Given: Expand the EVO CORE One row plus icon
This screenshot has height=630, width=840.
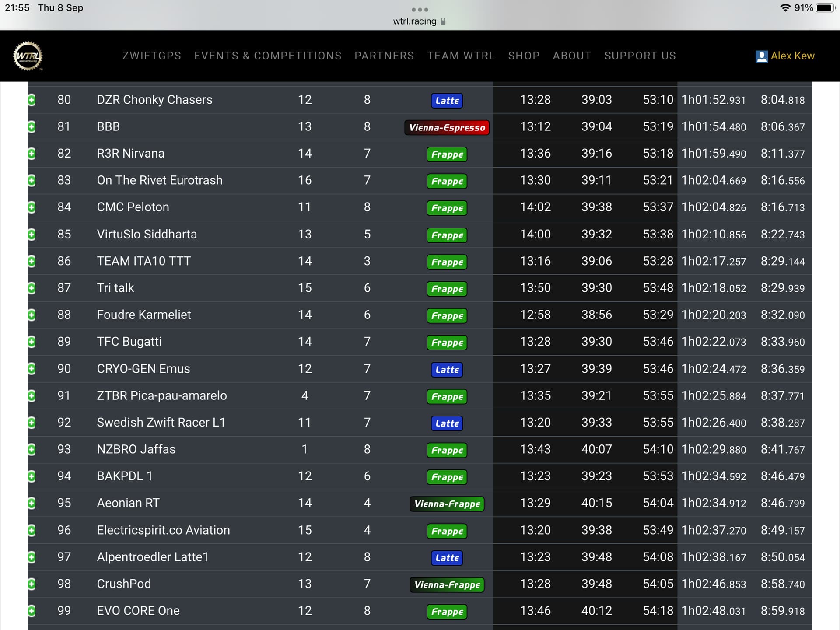Looking at the screenshot, I should pos(31,611).
